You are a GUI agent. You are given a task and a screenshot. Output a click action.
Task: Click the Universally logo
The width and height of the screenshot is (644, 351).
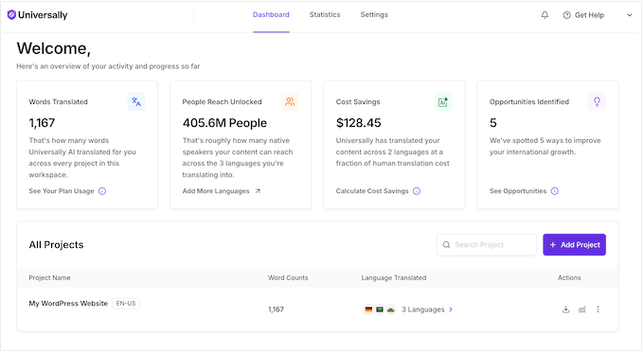(x=37, y=15)
